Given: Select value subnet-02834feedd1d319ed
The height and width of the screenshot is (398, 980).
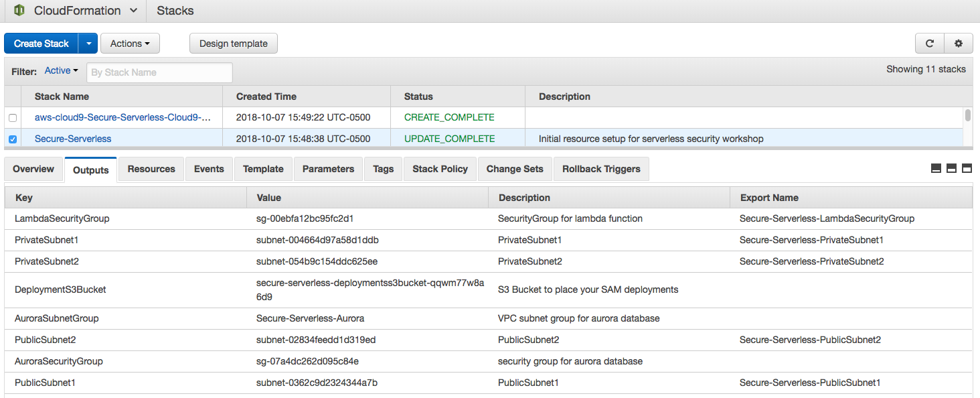Looking at the screenshot, I should pos(316,340).
